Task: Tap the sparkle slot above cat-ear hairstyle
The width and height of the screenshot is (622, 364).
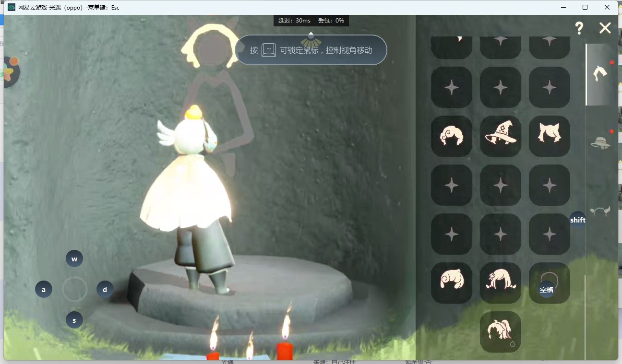Action: pos(550,87)
